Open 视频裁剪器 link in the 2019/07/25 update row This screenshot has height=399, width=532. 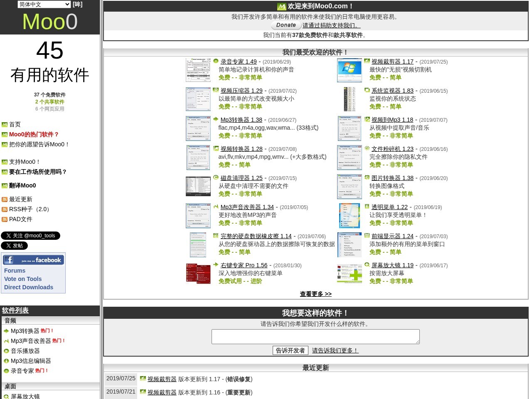(x=162, y=379)
